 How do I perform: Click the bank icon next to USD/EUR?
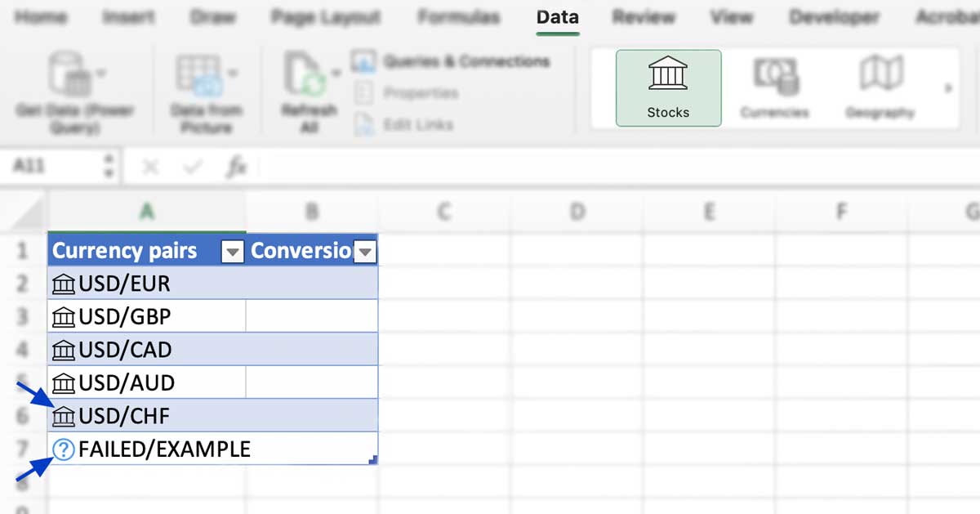pyautogui.click(x=64, y=283)
